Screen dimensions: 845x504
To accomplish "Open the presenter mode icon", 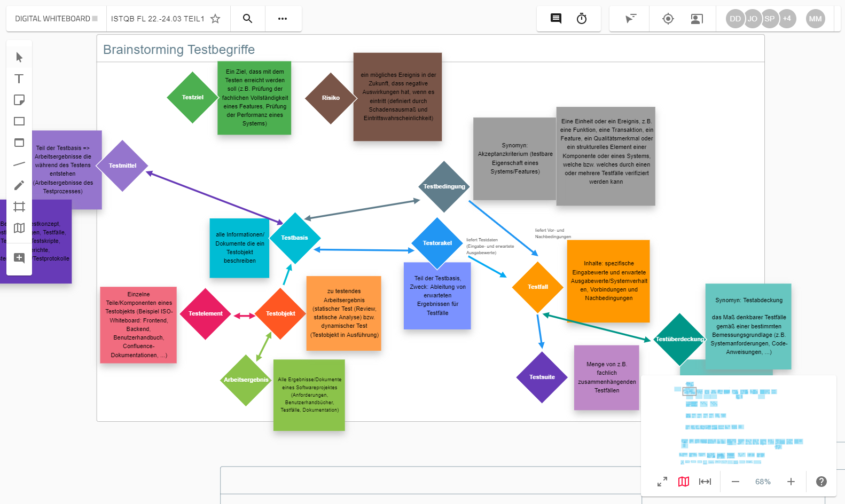I will (697, 19).
